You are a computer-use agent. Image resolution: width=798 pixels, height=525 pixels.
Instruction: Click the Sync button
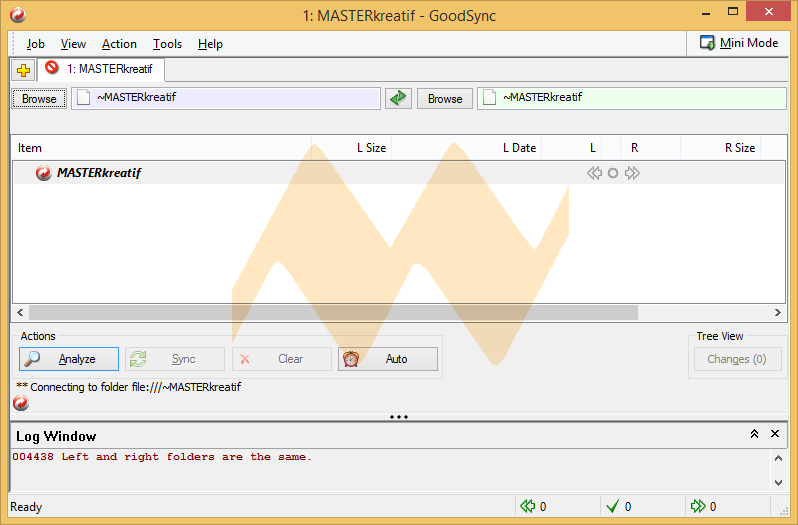175,359
